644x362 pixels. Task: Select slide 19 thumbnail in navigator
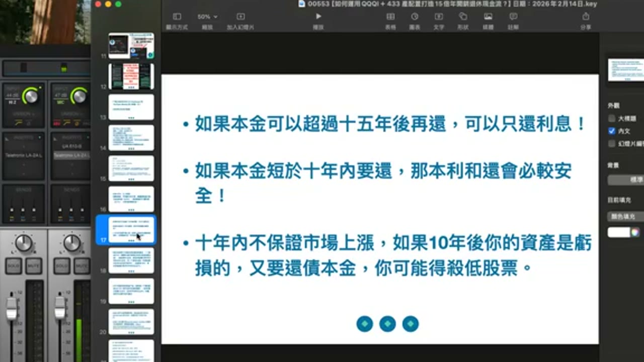[x=131, y=291]
